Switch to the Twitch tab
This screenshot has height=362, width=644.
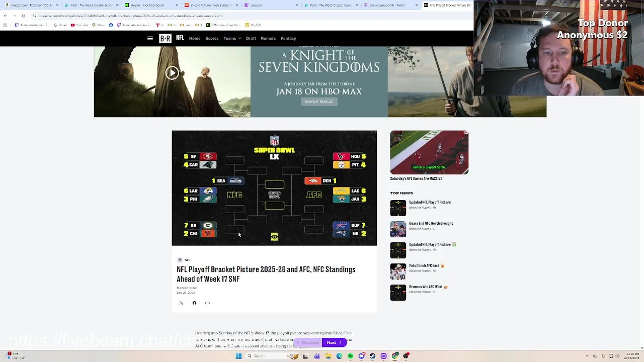(x=390, y=5)
